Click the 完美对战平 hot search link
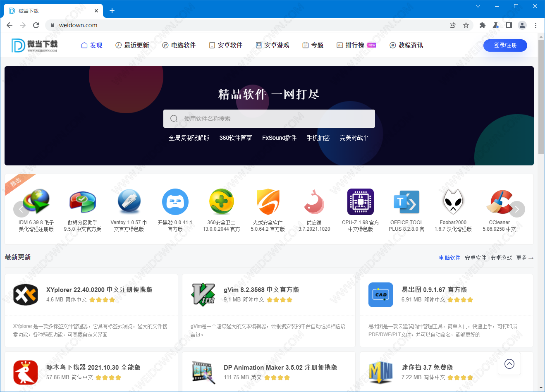This screenshot has height=392, width=545. tap(354, 138)
